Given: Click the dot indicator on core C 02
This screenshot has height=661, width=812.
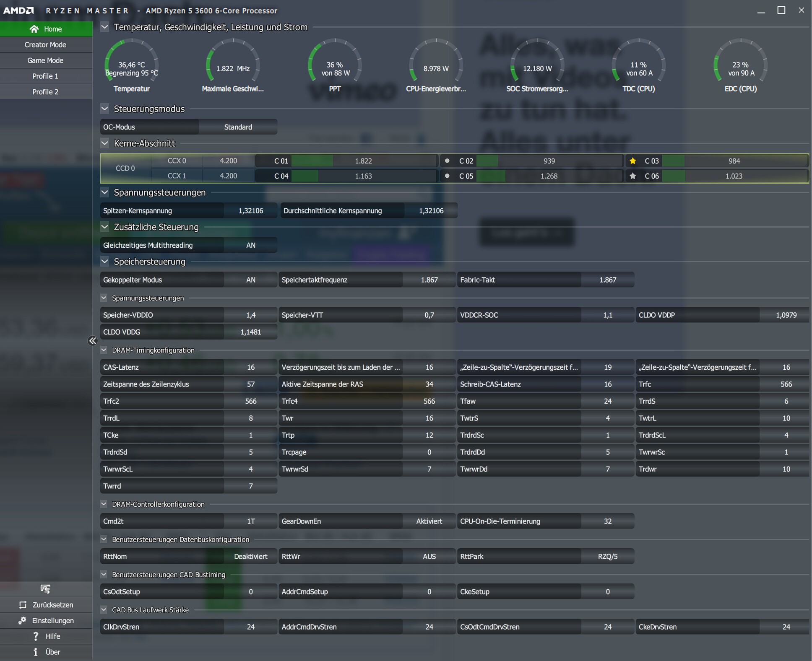Looking at the screenshot, I should click(x=447, y=161).
